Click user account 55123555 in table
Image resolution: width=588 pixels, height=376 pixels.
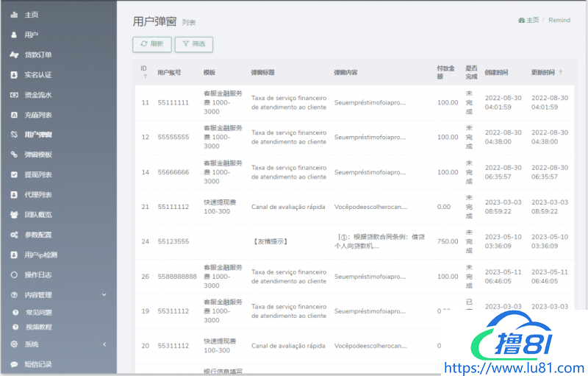173,241
